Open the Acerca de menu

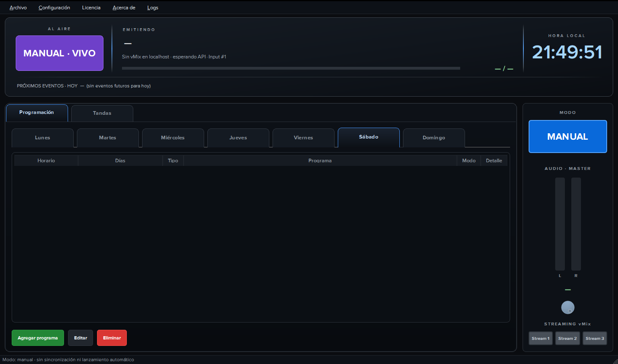click(x=124, y=7)
